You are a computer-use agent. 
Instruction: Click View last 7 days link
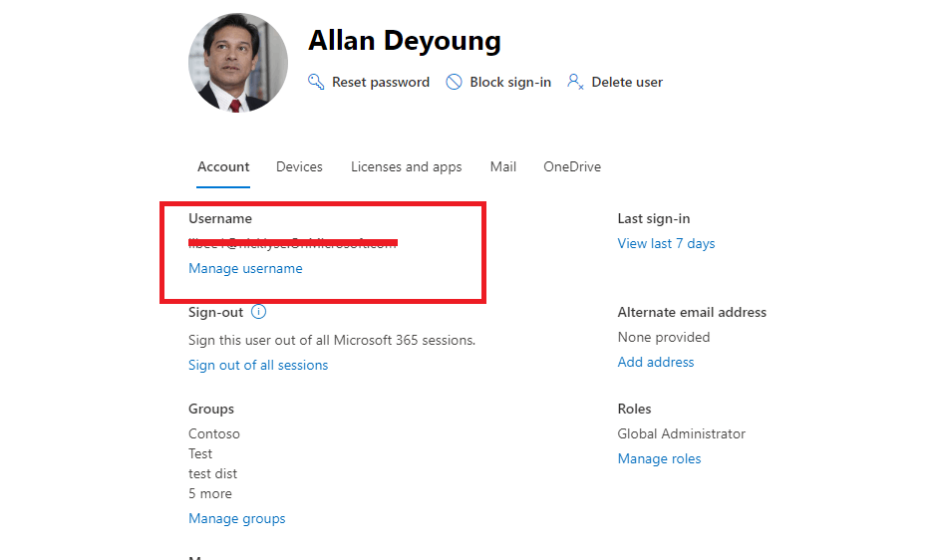coord(666,243)
